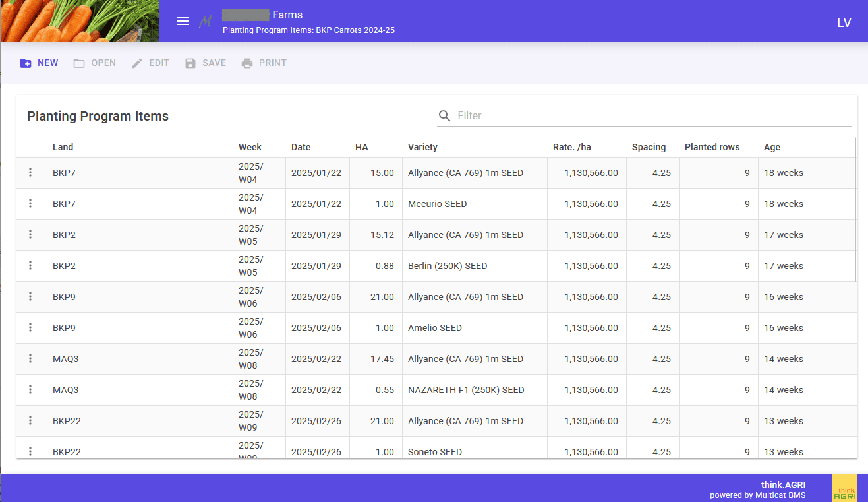The image size is (868, 502).
Task: Click the Variety column header
Action: click(422, 147)
